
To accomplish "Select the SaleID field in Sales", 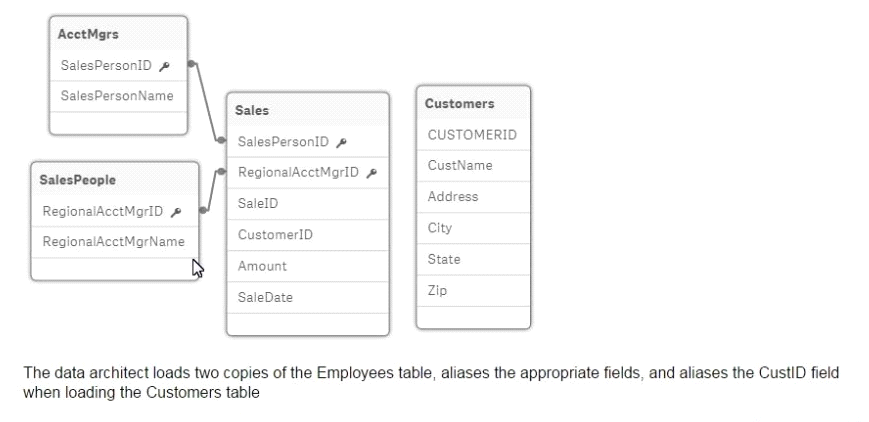I will click(x=308, y=204).
